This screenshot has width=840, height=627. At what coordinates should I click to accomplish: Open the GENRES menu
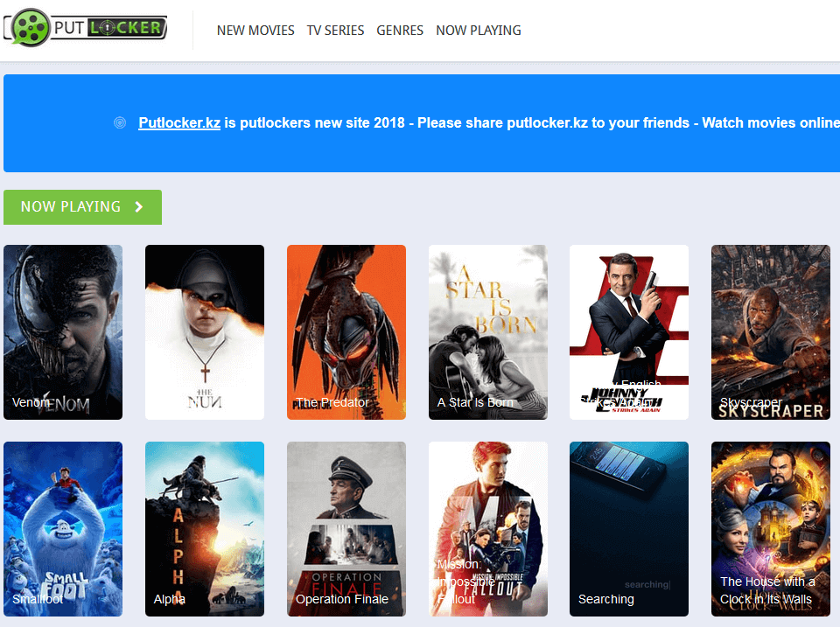[400, 31]
